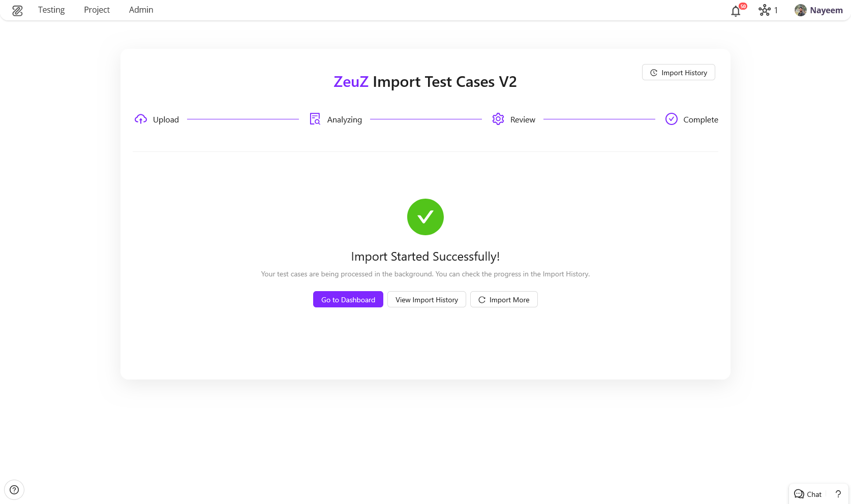Click the green success checkmark

[425, 217]
